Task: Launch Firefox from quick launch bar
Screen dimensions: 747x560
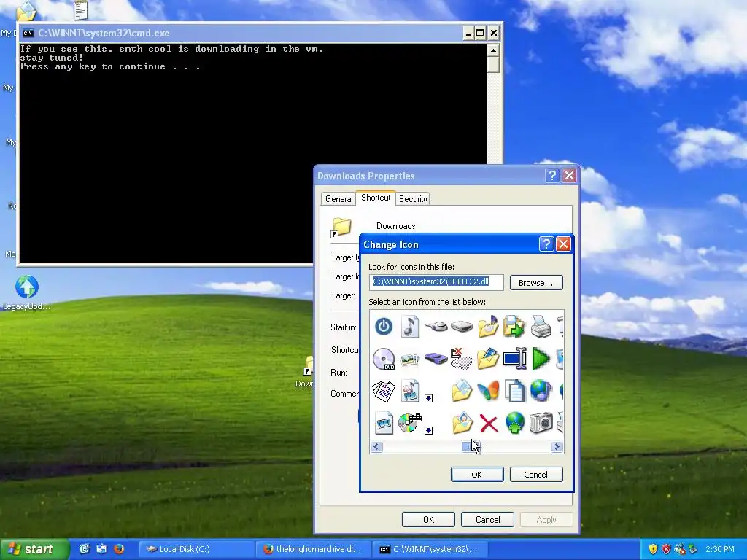Action: 119,549
